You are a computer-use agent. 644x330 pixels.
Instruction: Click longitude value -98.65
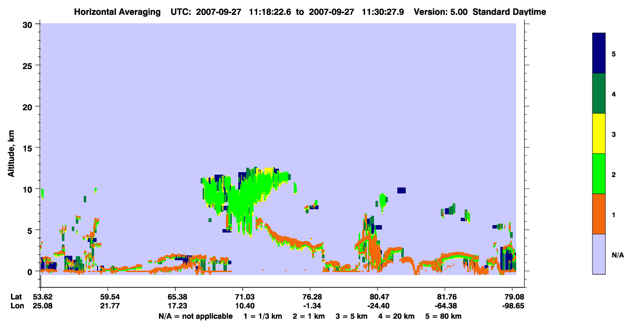click(x=512, y=306)
